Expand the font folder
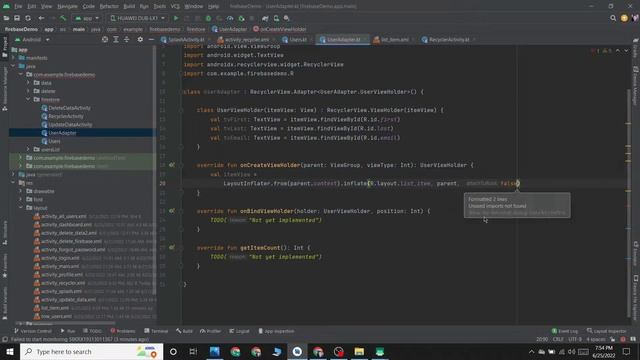The height and width of the screenshot is (360, 640). 21,200
